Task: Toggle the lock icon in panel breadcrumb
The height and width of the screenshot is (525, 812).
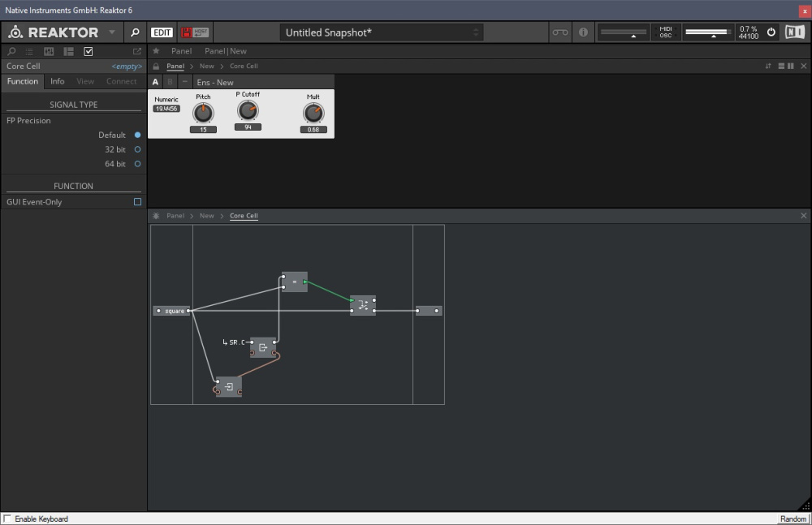Action: click(x=156, y=67)
